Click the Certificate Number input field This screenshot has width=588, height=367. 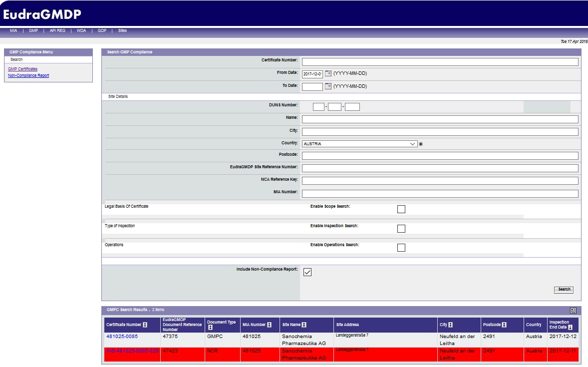(440, 62)
